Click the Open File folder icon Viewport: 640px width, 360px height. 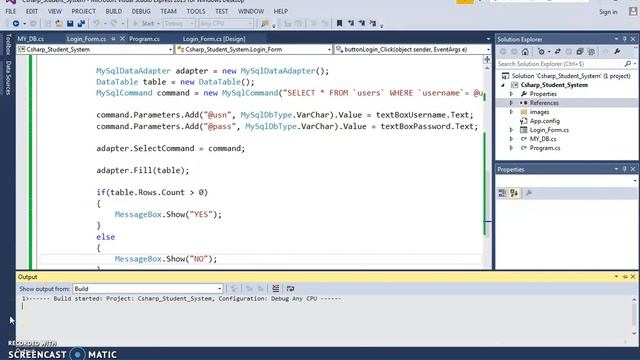[59, 24]
